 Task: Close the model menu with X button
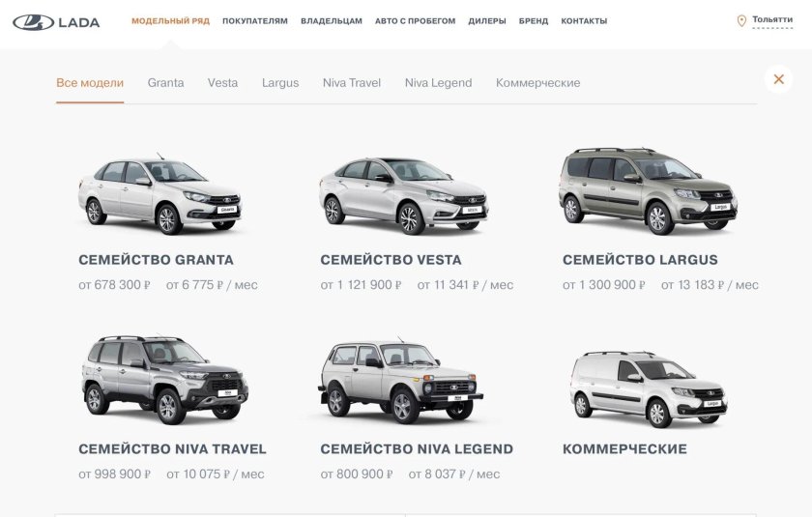coord(778,79)
